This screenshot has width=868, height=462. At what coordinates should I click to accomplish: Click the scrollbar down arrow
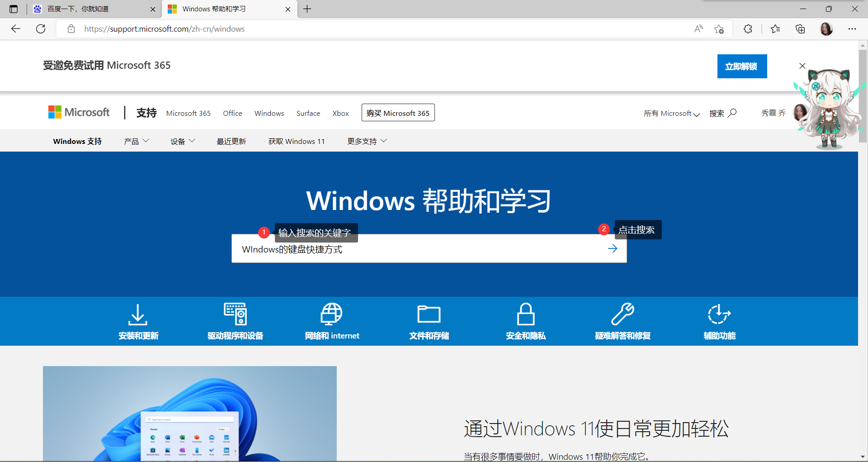863,457
